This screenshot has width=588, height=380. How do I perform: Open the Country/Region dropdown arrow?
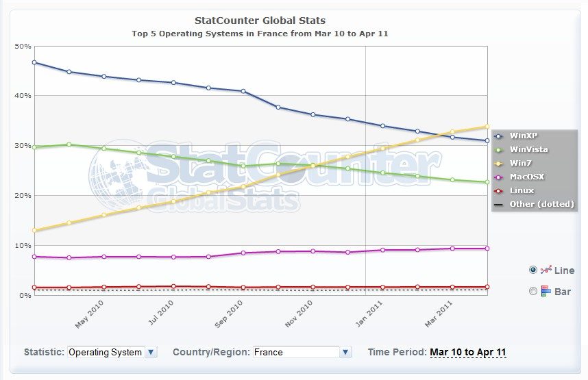pyautogui.click(x=346, y=352)
